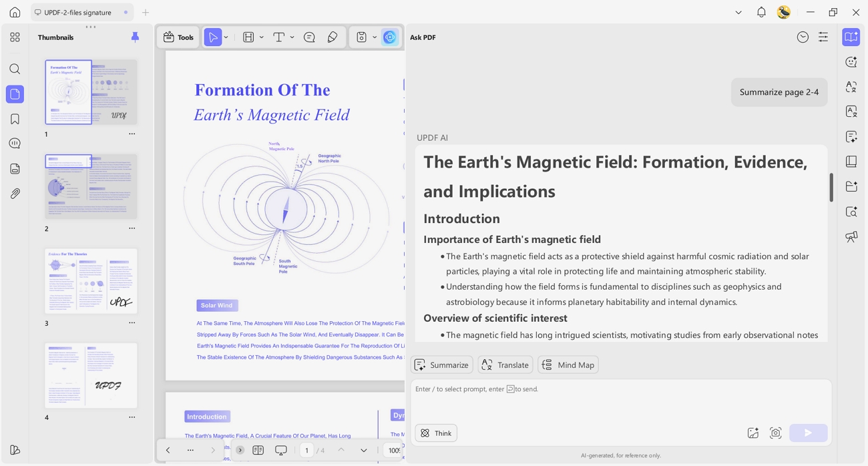Open the Comments panel icon
The height and width of the screenshot is (466, 868).
click(15, 144)
